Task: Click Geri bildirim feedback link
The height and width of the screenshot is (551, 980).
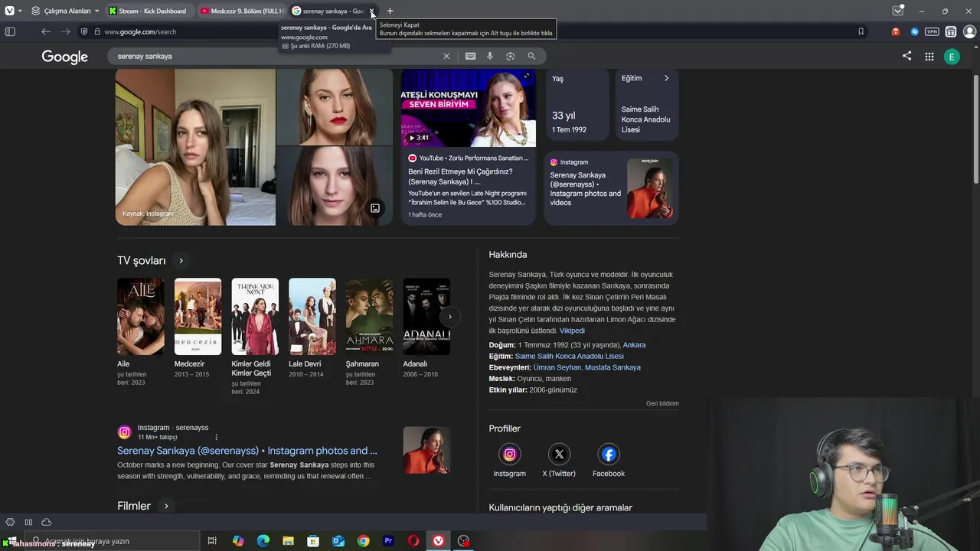Action: coord(662,403)
